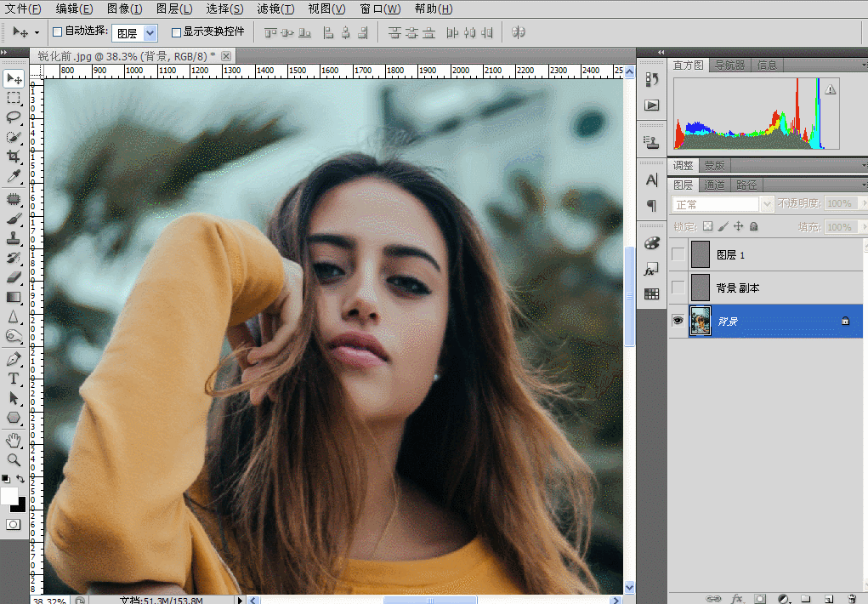868x604 pixels.
Task: Pick the Dodge tool
Action: 14,336
